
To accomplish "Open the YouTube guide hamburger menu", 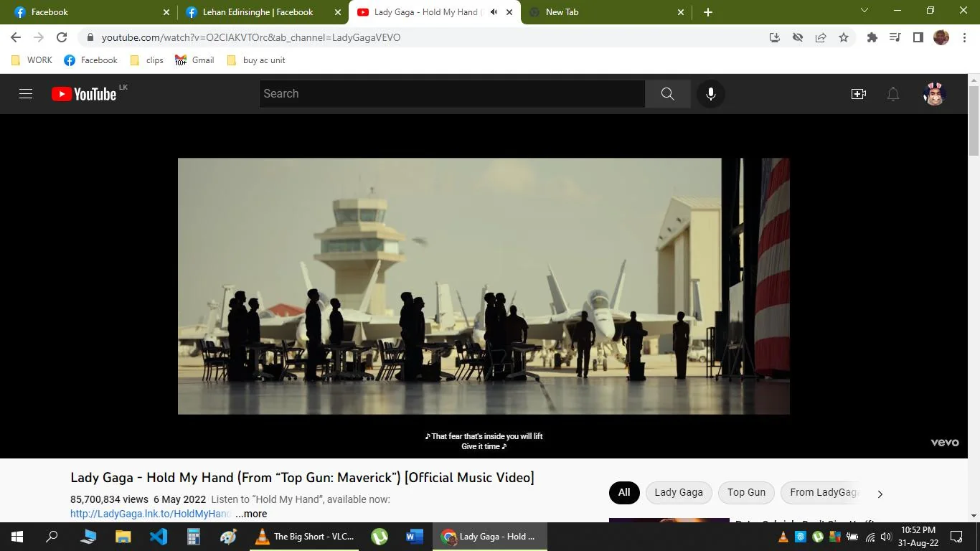I will coord(26,94).
